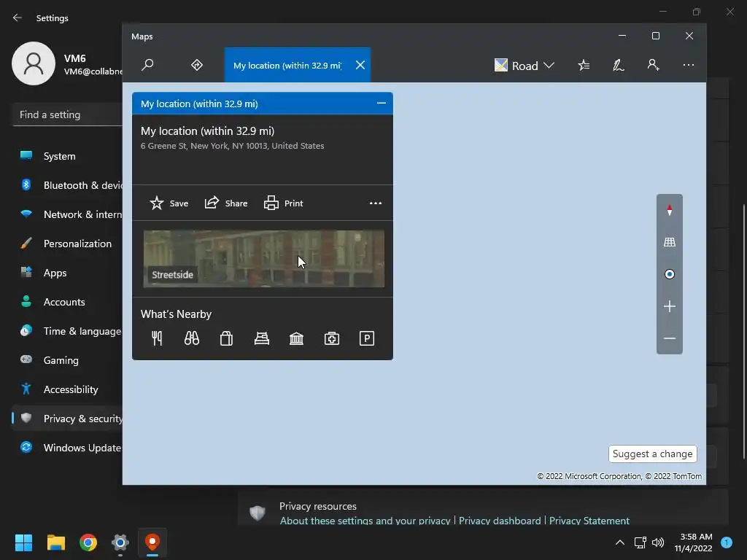The height and width of the screenshot is (560, 747).
Task: Open Windows Update settings
Action: [x=67, y=448]
